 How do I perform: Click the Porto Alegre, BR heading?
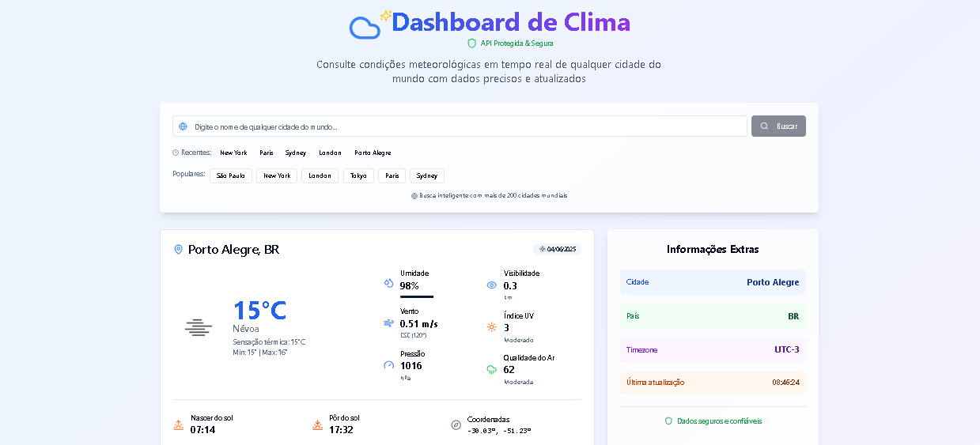pos(233,250)
